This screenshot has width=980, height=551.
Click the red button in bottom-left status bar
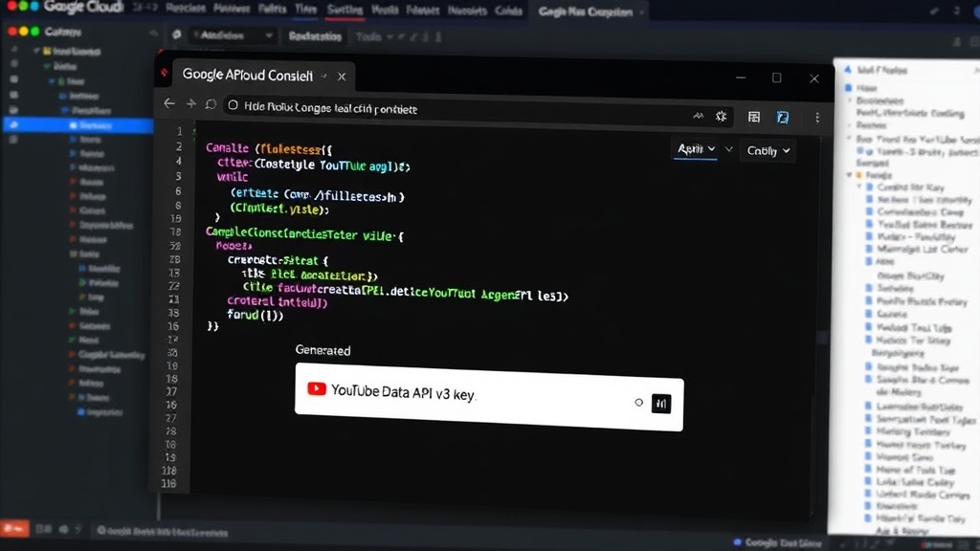[x=13, y=528]
